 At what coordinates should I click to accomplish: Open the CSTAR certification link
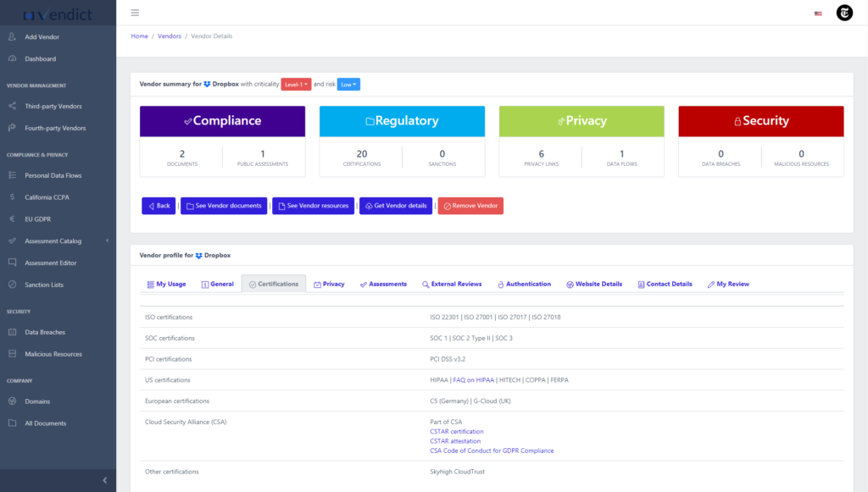click(x=457, y=431)
